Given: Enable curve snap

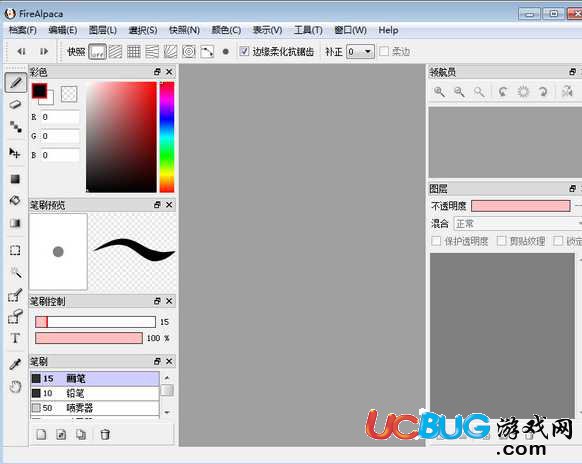Looking at the screenshot, I should pos(207,52).
